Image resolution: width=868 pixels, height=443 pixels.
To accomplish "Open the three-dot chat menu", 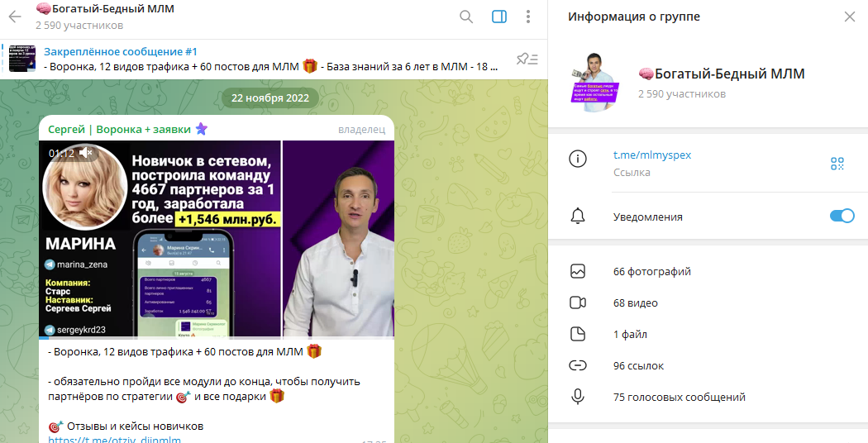I will coord(528,17).
